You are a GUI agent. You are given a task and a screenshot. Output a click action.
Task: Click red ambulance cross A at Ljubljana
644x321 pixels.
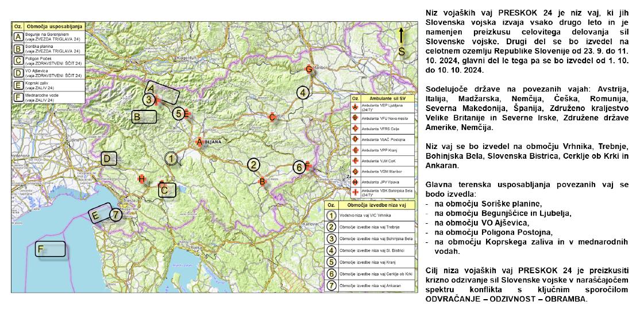(x=199, y=142)
